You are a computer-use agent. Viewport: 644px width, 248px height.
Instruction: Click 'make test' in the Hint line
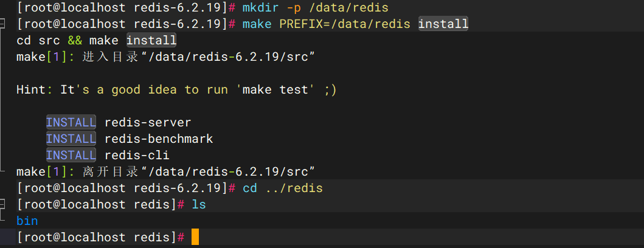[279, 89]
